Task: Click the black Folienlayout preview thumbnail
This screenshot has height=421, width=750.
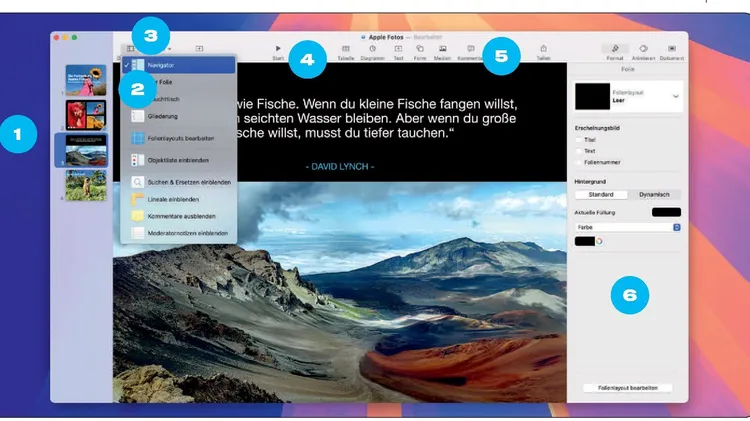Action: (x=593, y=96)
